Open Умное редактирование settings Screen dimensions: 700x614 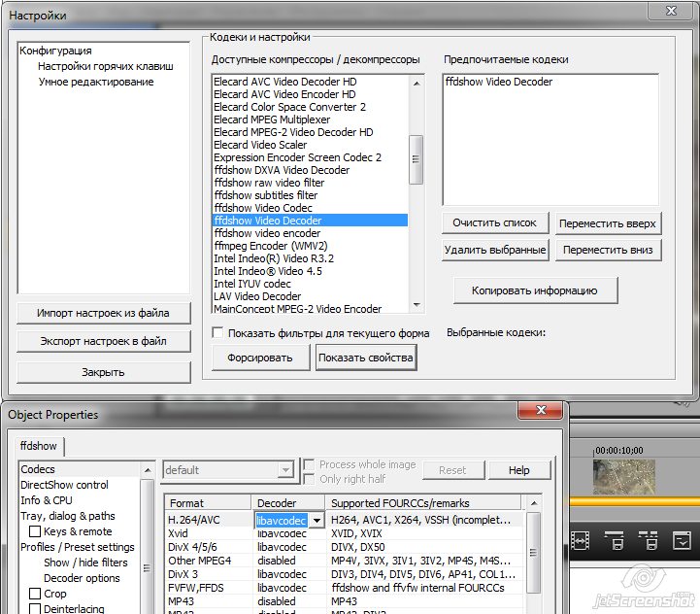click(96, 82)
